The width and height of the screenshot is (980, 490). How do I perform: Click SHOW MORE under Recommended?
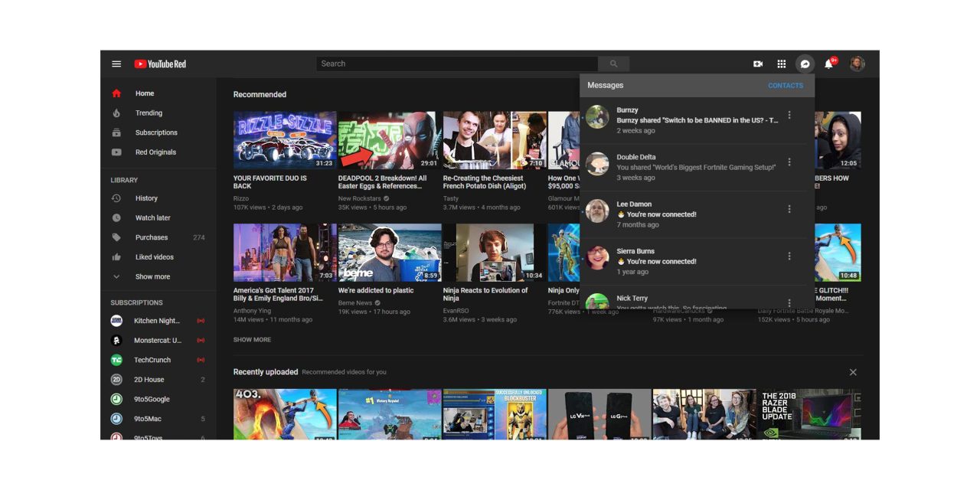point(252,340)
